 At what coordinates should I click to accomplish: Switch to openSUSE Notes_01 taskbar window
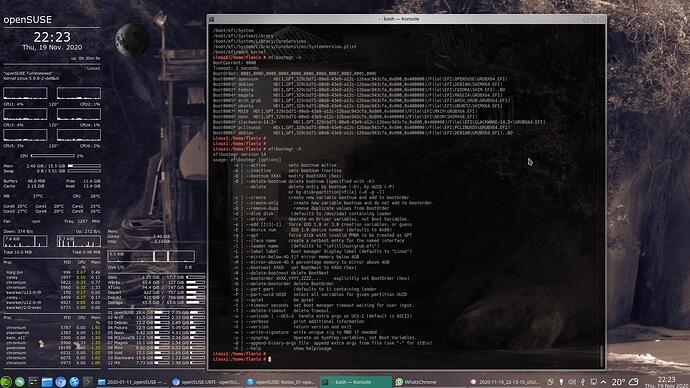(281, 382)
